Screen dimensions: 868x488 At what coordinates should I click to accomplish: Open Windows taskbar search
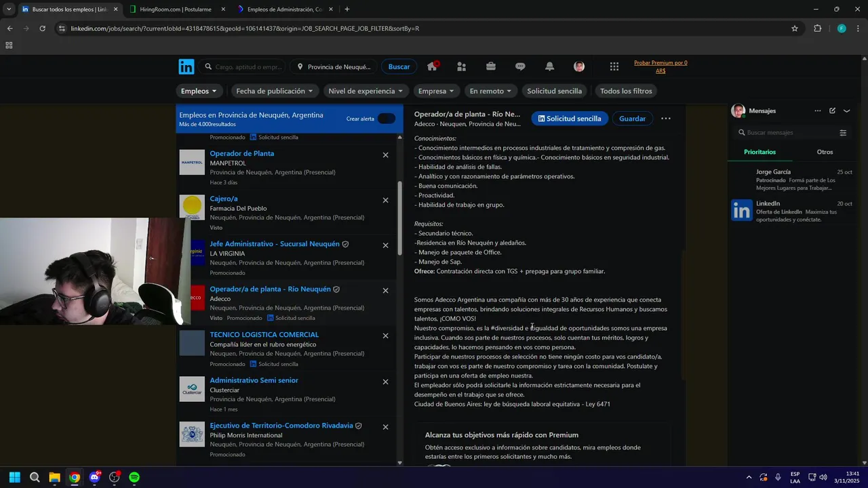click(x=35, y=477)
